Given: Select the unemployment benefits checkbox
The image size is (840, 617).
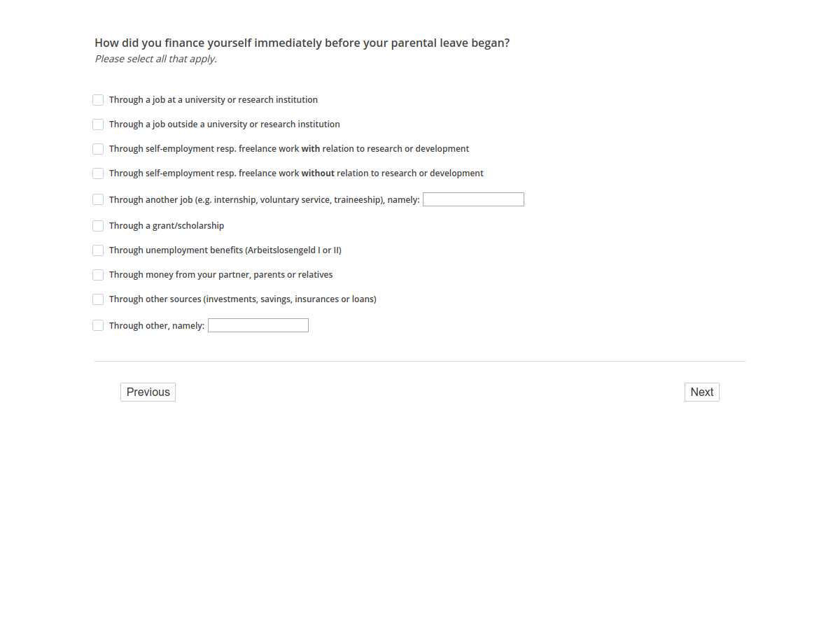Looking at the screenshot, I should (98, 250).
